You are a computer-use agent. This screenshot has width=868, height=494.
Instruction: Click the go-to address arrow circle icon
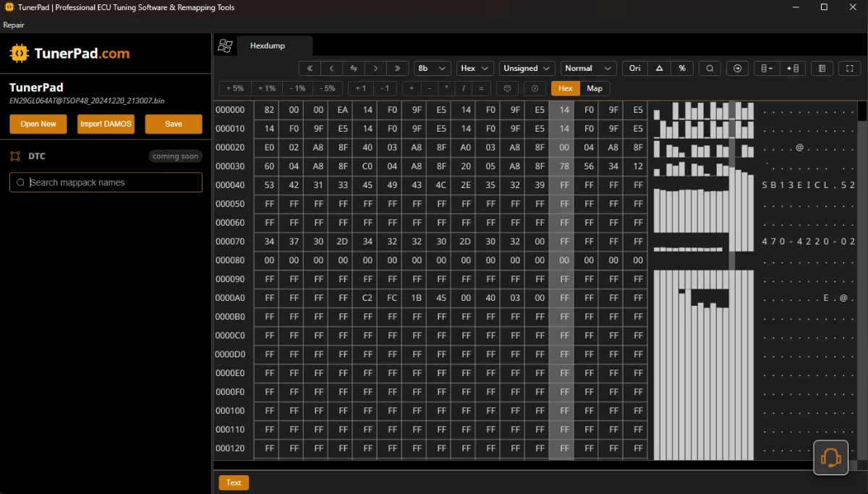[x=737, y=69]
